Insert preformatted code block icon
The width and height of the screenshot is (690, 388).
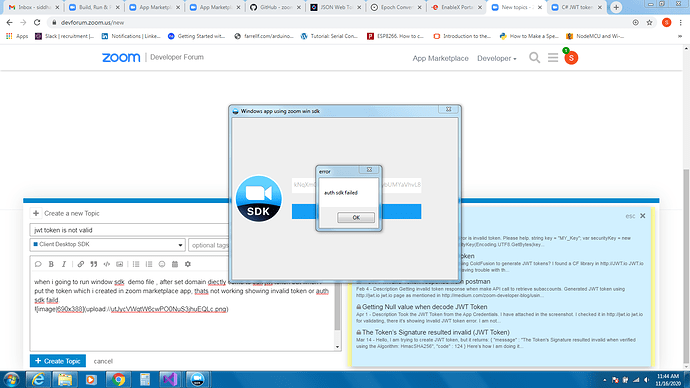pos(106,264)
